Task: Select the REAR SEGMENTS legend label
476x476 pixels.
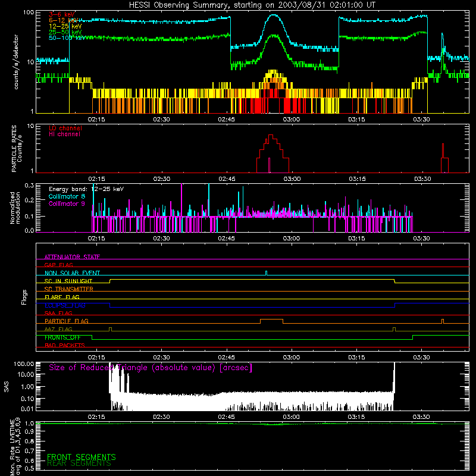Action: coord(79,464)
